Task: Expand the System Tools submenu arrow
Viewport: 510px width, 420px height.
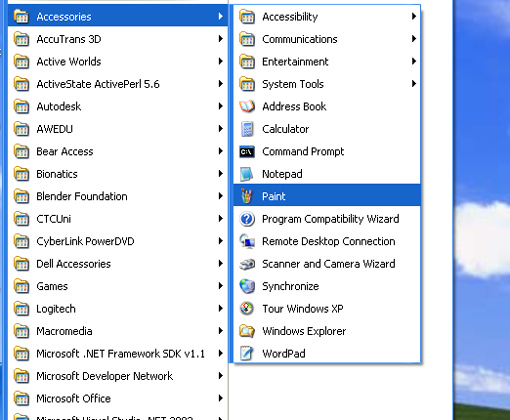Action: click(414, 84)
